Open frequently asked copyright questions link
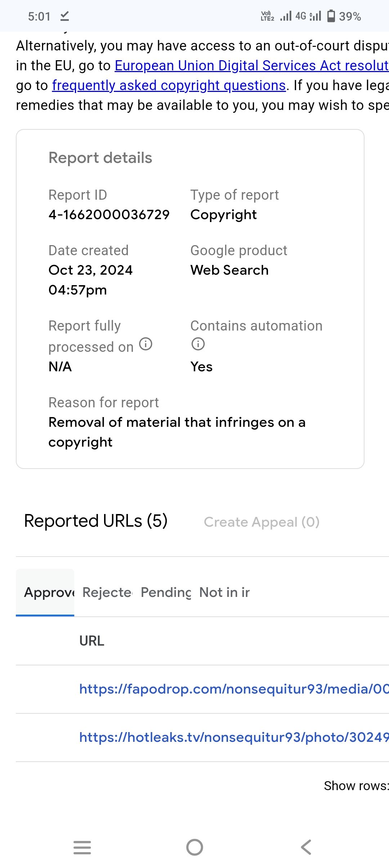Image resolution: width=389 pixels, height=868 pixels. click(x=169, y=85)
